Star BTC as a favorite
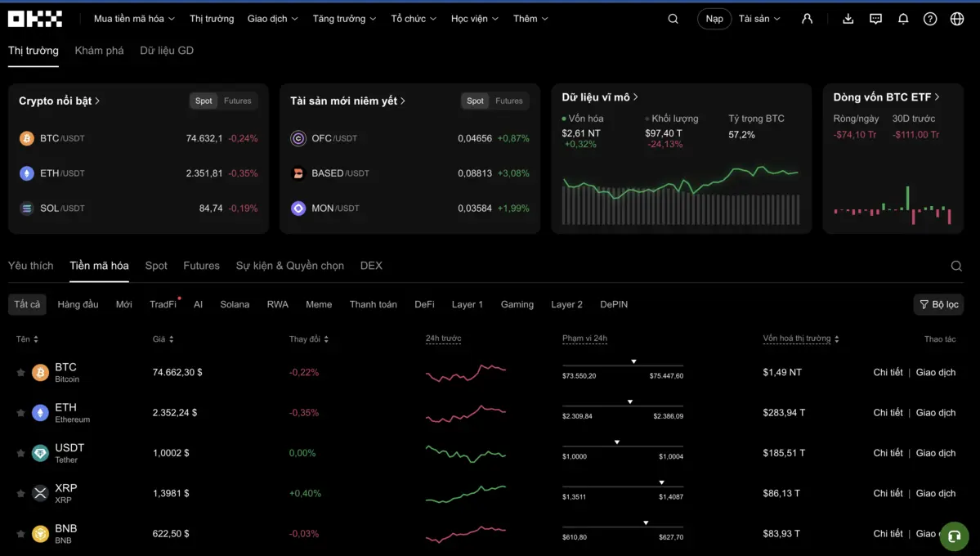This screenshot has height=556, width=980. (20, 372)
